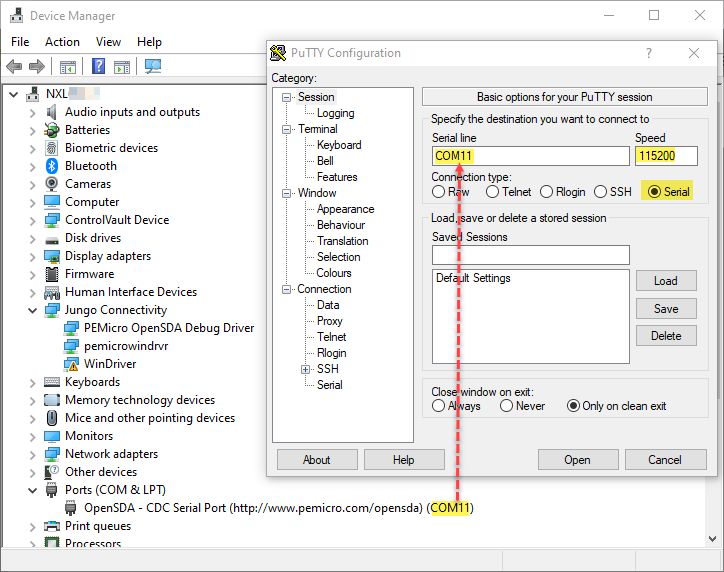Select the Telnet connection type
This screenshot has height=572, width=724.
[508, 192]
